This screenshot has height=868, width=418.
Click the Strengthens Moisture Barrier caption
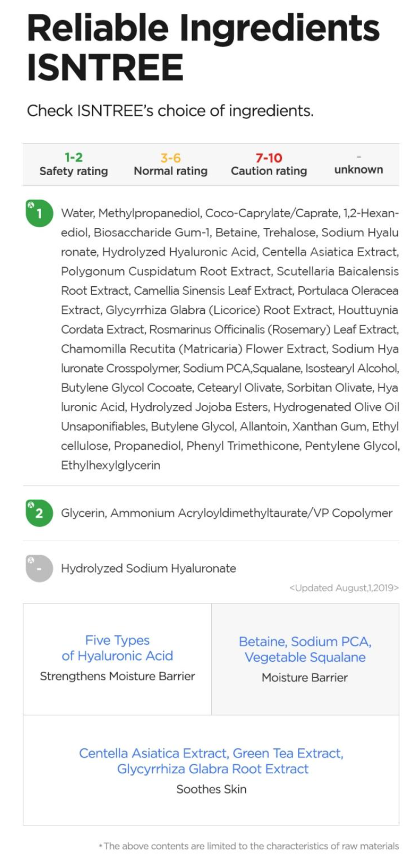tap(117, 676)
